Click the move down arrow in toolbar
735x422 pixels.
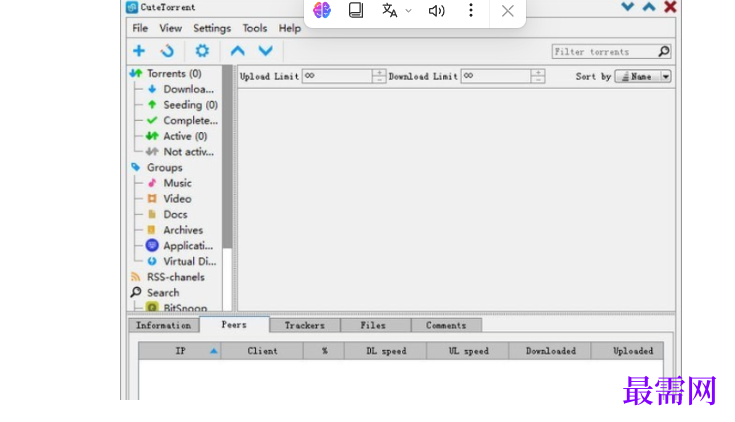click(266, 51)
